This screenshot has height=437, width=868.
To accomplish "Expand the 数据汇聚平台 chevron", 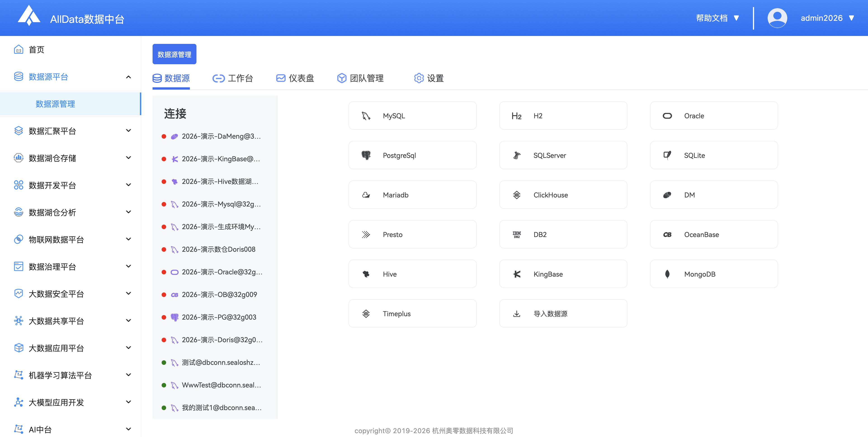I will click(x=128, y=131).
